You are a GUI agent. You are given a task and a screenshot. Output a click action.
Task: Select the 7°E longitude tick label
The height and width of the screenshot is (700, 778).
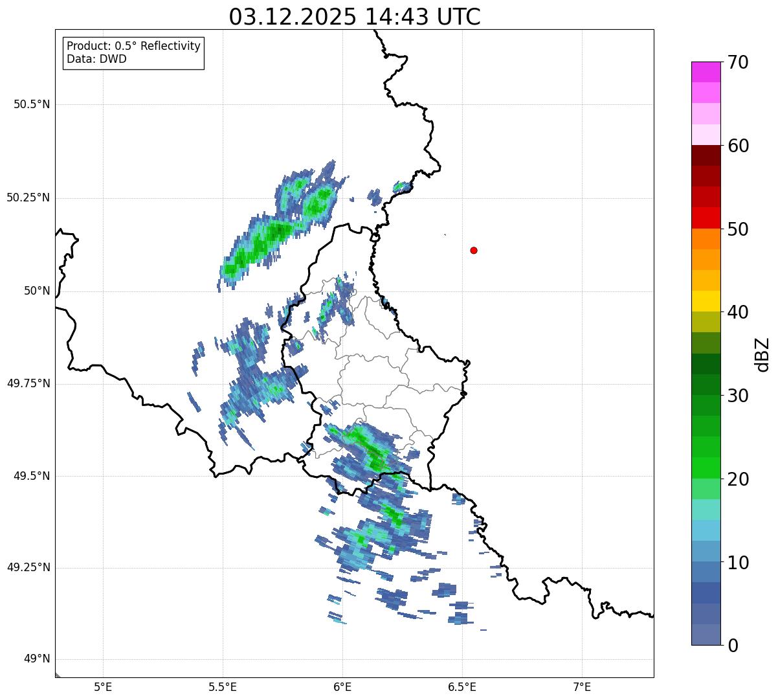coord(582,686)
